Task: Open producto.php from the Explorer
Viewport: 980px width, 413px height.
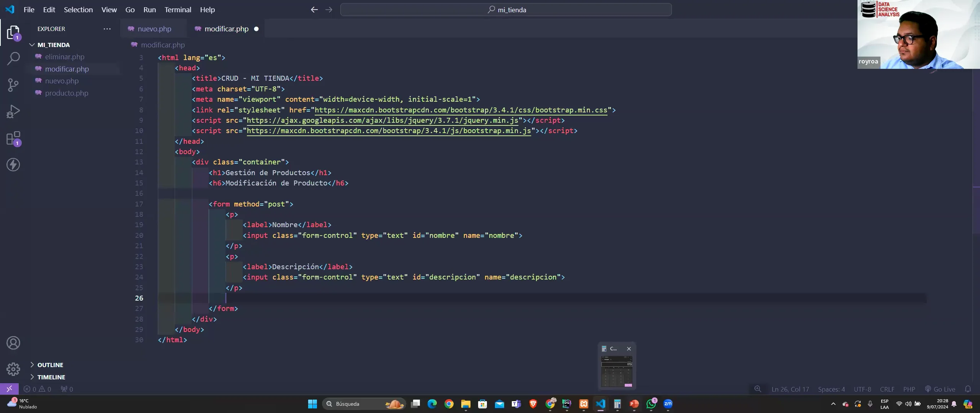Action: click(66, 93)
